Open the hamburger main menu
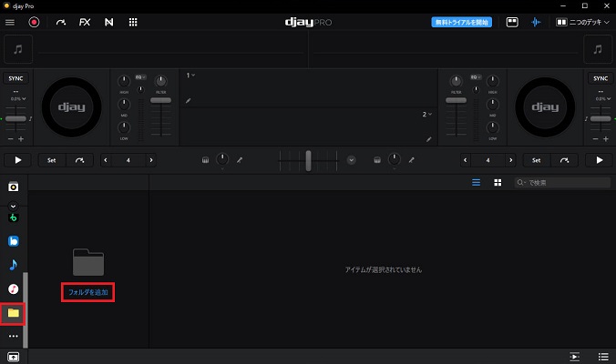Screen dimensions: 616x364 [x=10, y=23]
